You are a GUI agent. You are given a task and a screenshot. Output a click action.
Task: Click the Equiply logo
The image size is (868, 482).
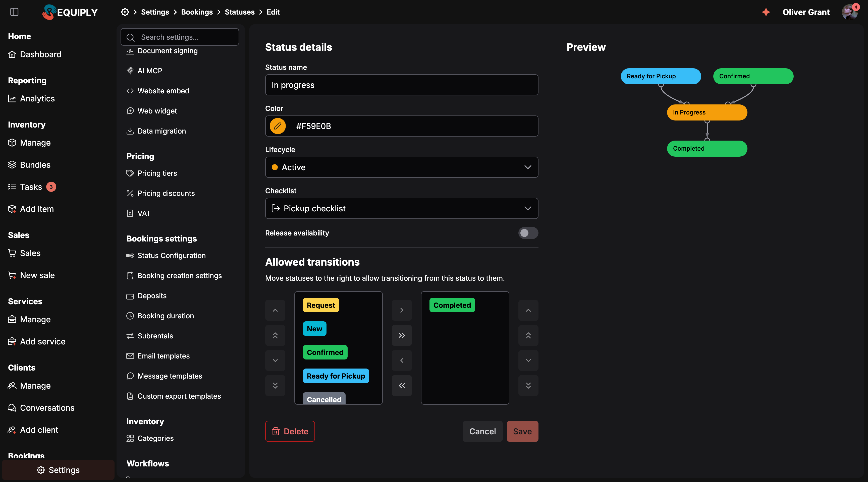(x=70, y=12)
